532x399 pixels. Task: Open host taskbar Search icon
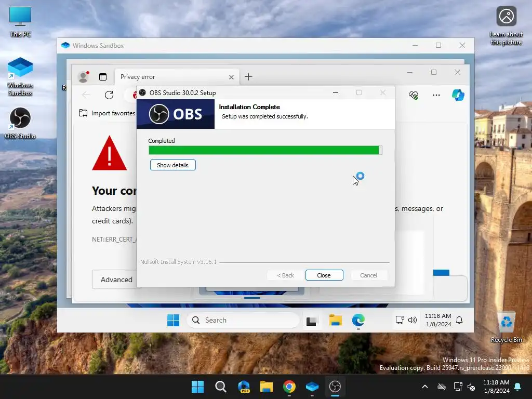tap(221, 387)
